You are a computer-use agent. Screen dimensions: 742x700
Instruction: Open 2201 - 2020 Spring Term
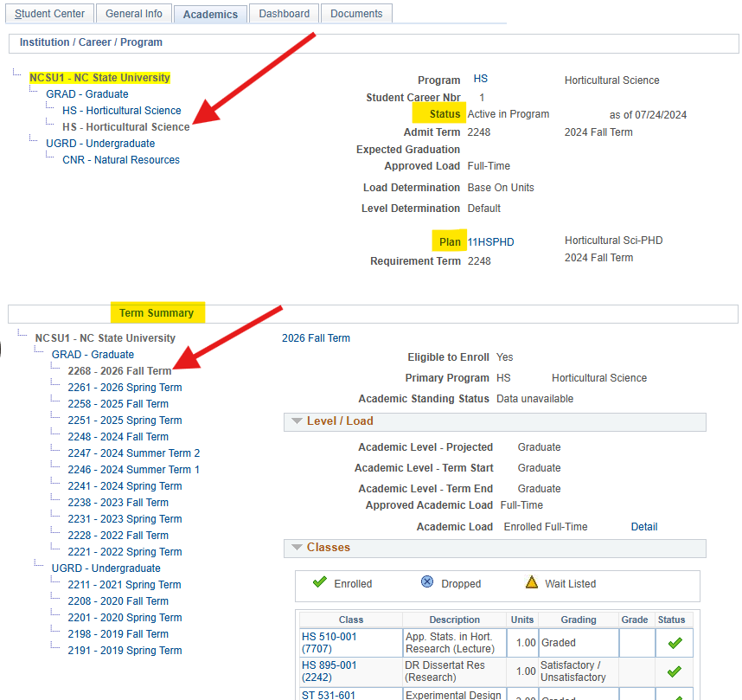(x=125, y=618)
